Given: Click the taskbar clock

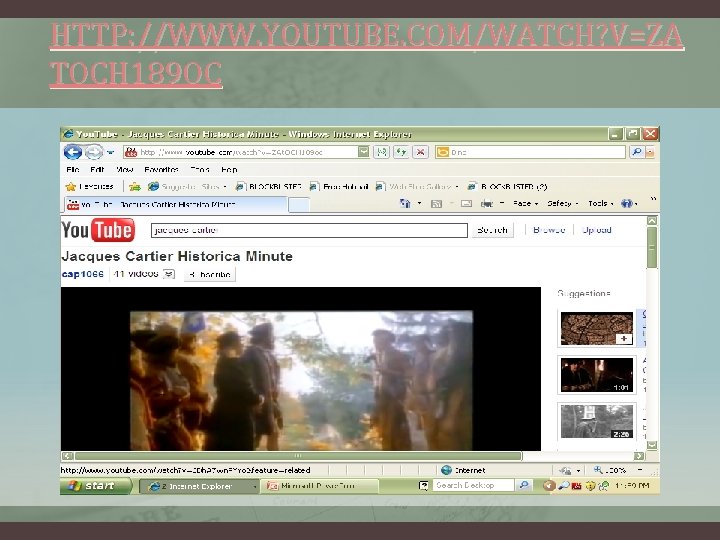Looking at the screenshot, I should click(633, 485).
